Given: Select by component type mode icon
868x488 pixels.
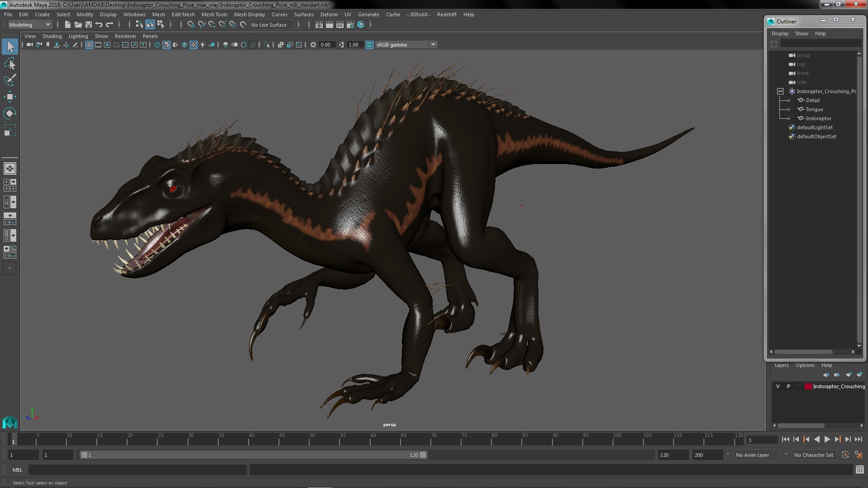Looking at the screenshot, I should 160,25.
